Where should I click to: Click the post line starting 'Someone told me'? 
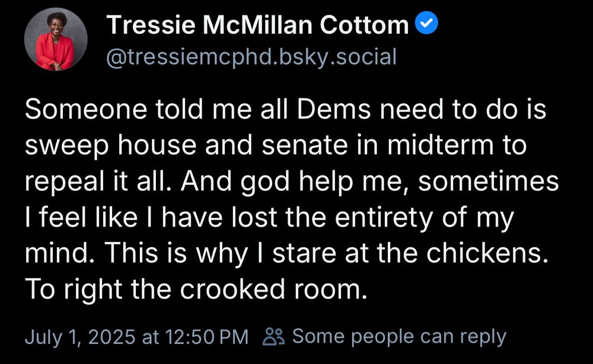coord(285,111)
